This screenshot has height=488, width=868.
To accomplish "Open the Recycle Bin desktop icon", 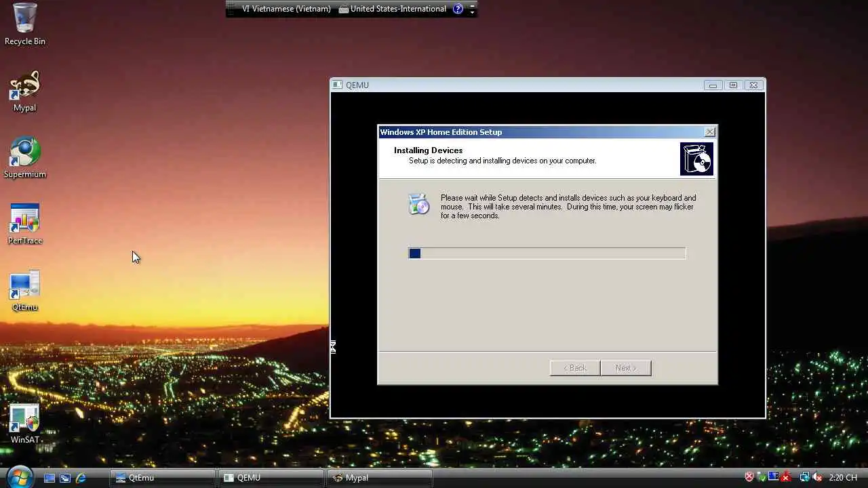I will (x=24, y=24).
